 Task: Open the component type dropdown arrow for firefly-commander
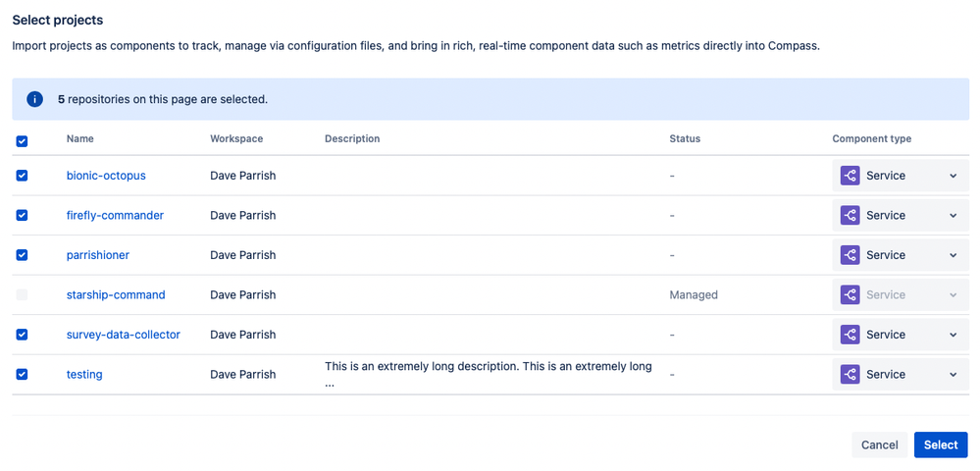pyautogui.click(x=954, y=215)
